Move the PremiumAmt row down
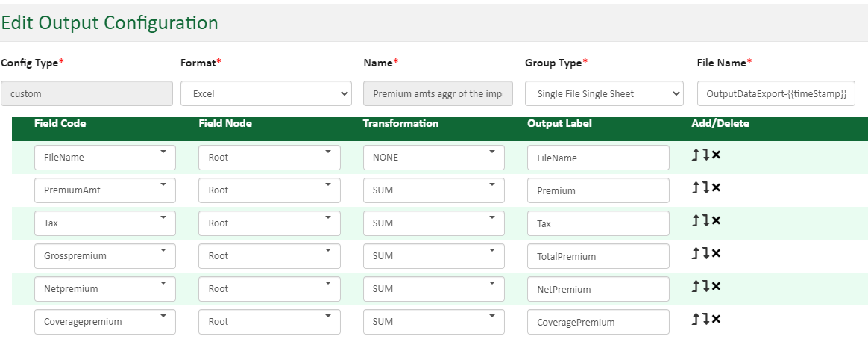Image resolution: width=868 pixels, height=345 pixels. coord(705,188)
